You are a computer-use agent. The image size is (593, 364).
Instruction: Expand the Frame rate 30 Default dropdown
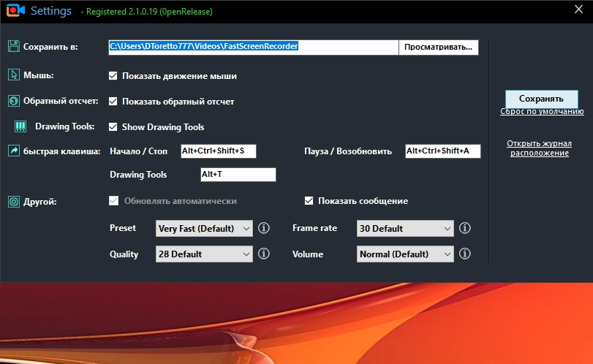[x=405, y=228]
